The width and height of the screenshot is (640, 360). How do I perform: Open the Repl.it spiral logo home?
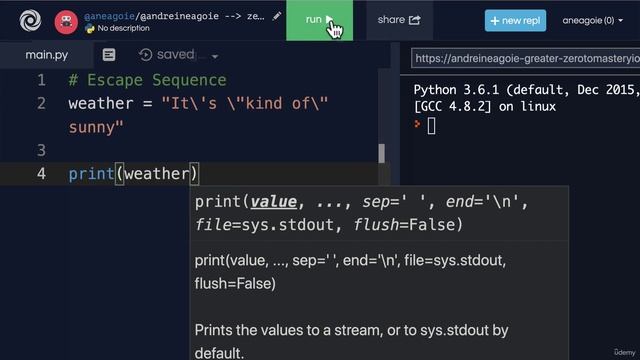tap(30, 20)
